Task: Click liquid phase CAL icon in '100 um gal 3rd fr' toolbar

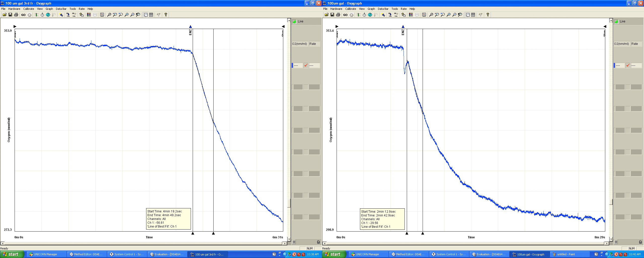Action: tap(68, 15)
